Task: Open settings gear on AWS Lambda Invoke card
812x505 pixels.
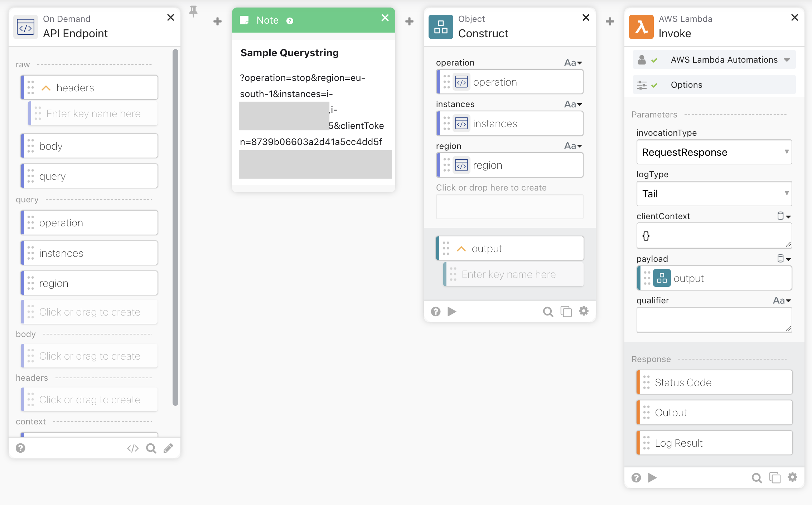Action: click(793, 477)
